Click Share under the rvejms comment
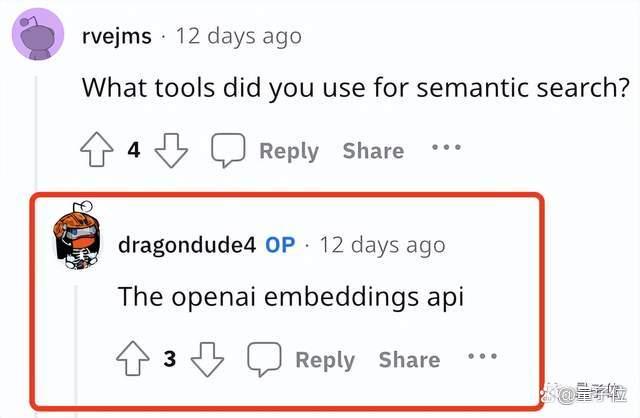This screenshot has height=418, width=640. point(373,150)
